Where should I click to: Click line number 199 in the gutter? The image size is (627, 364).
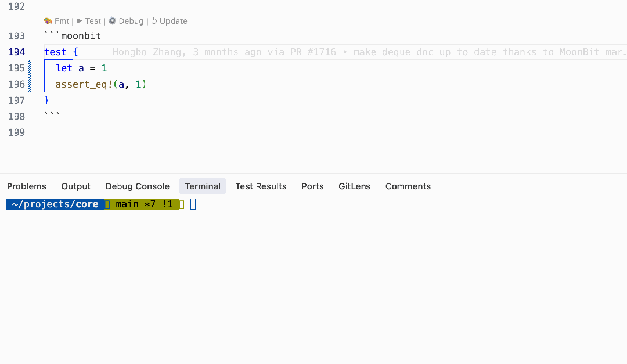(16, 132)
